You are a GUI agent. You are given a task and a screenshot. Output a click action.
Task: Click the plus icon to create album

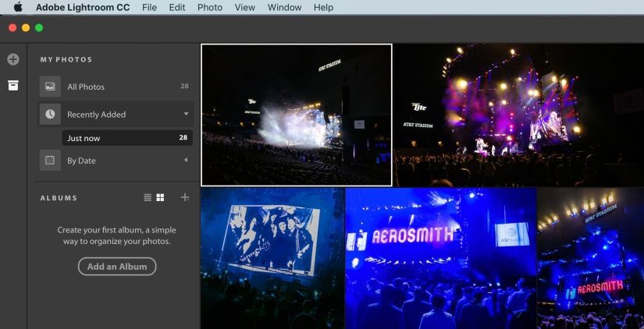185,198
